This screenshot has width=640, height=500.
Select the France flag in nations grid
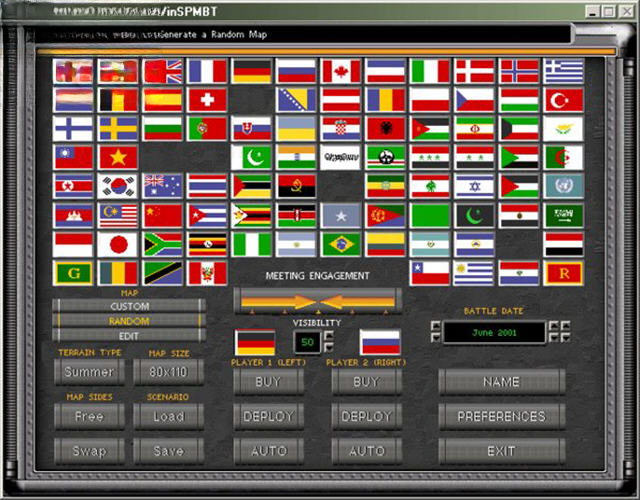coord(207,71)
